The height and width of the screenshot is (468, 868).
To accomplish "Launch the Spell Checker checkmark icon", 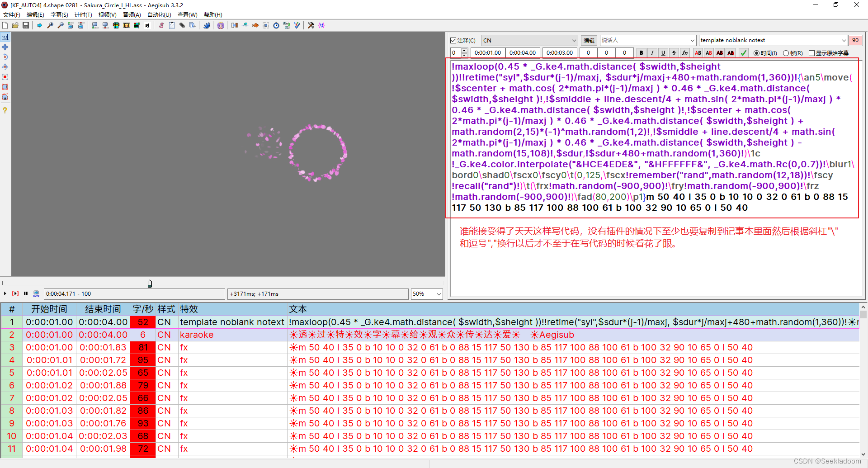I will [x=297, y=25].
